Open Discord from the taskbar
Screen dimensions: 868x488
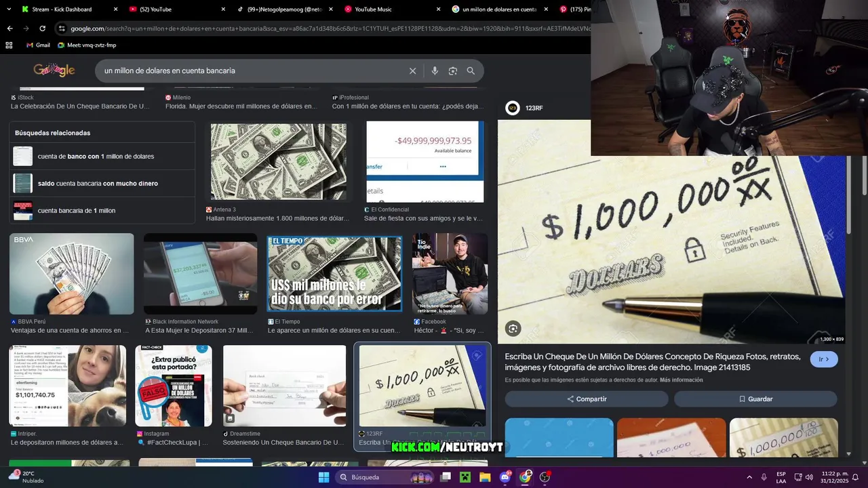505,477
